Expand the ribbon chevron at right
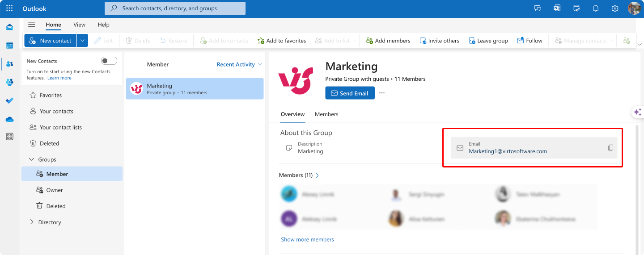Image resolution: width=644 pixels, height=255 pixels. tap(640, 44)
